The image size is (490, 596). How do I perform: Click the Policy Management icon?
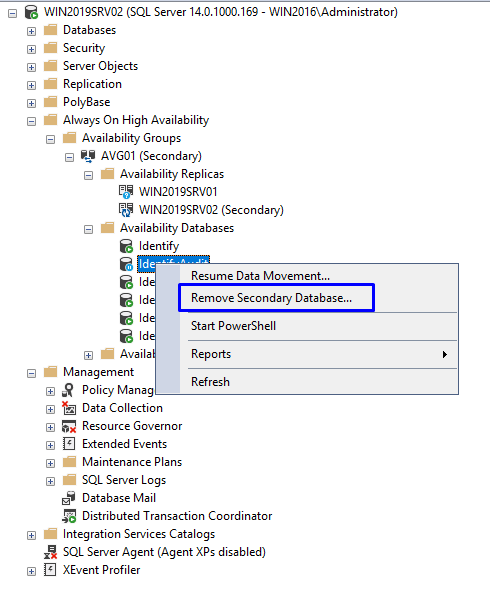click(x=69, y=390)
